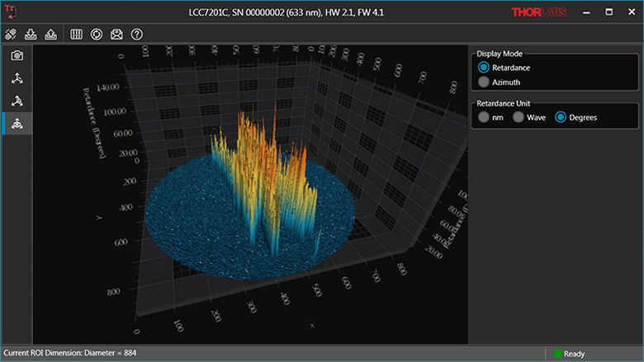Click the third sidebar icon from the top
644x362 pixels.
coord(17,101)
